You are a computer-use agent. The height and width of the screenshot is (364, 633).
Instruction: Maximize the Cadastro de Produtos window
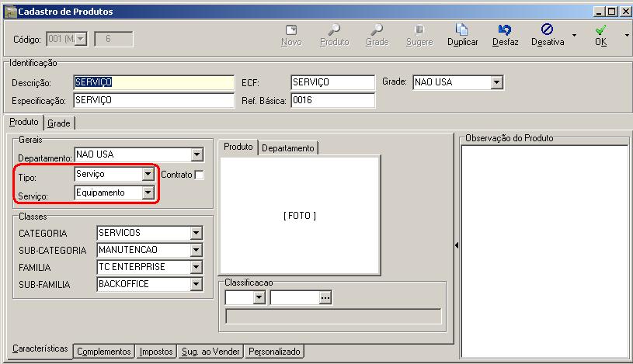tap(612, 12)
